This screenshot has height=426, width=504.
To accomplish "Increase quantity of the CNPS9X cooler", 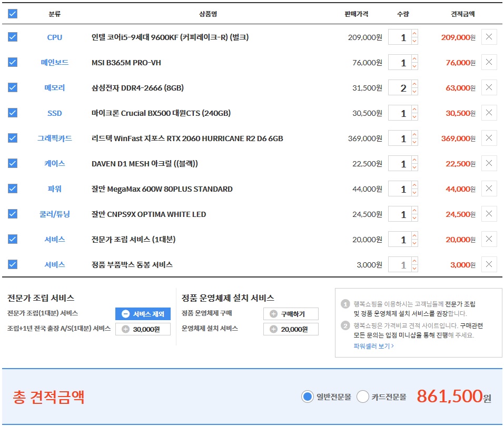I will click(x=414, y=210).
